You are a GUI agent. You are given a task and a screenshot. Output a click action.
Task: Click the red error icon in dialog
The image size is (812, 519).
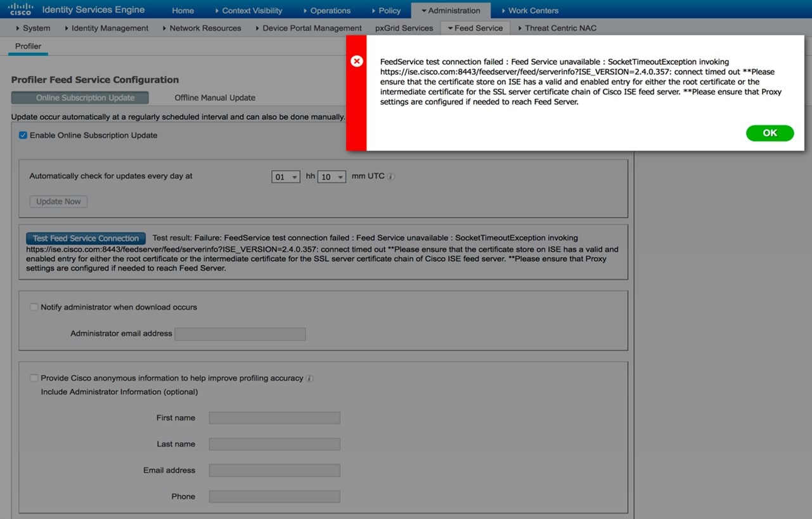(357, 61)
